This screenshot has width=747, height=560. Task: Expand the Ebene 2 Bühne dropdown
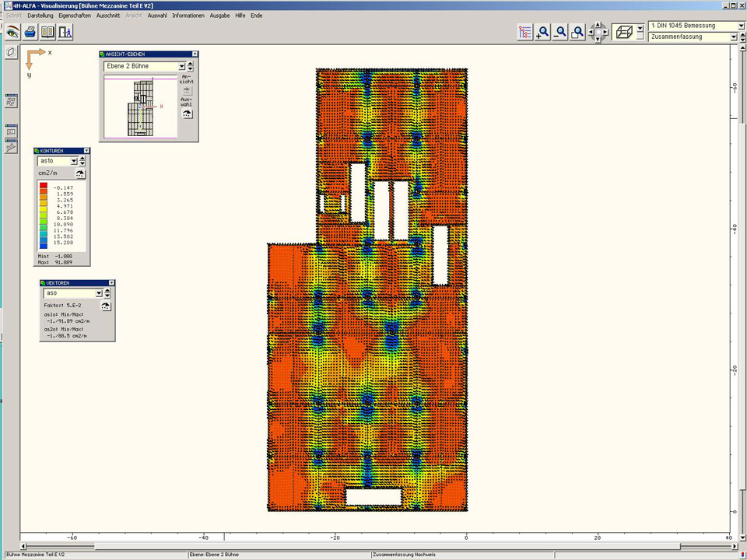click(181, 67)
